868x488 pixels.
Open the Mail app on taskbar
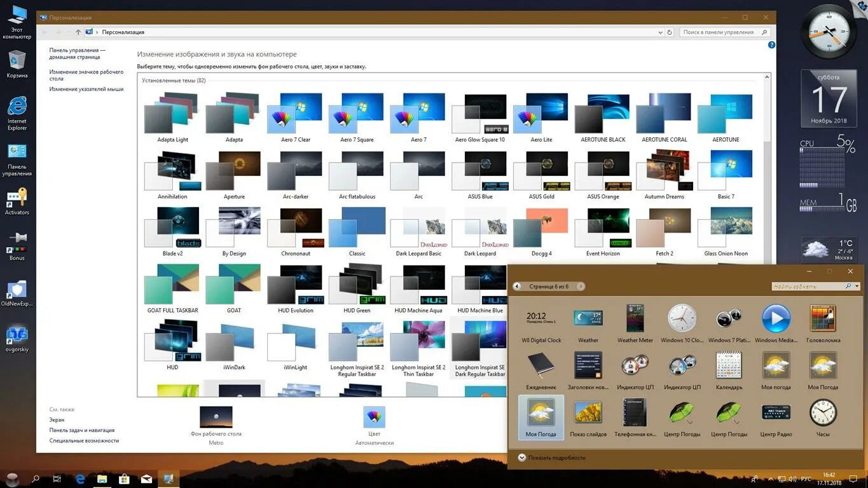[x=146, y=478]
